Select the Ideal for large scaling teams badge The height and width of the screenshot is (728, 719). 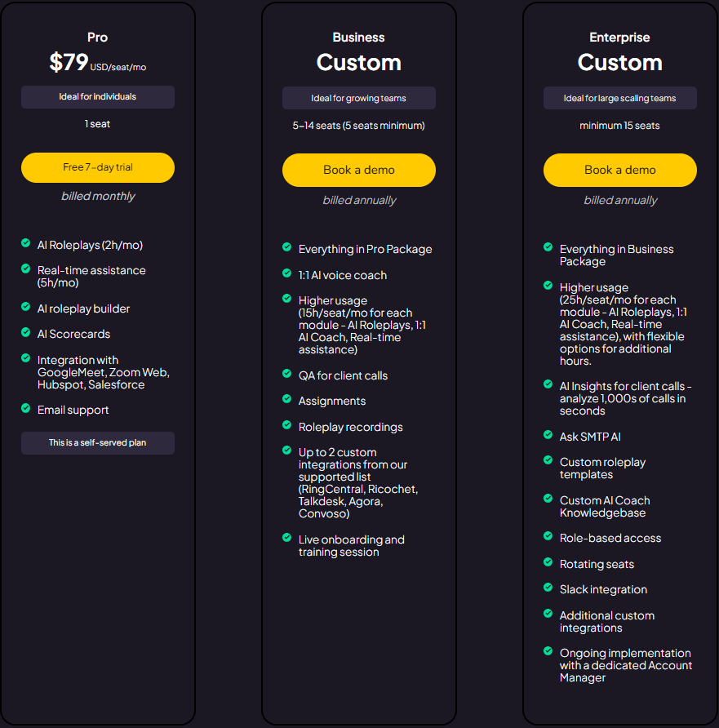pos(620,98)
